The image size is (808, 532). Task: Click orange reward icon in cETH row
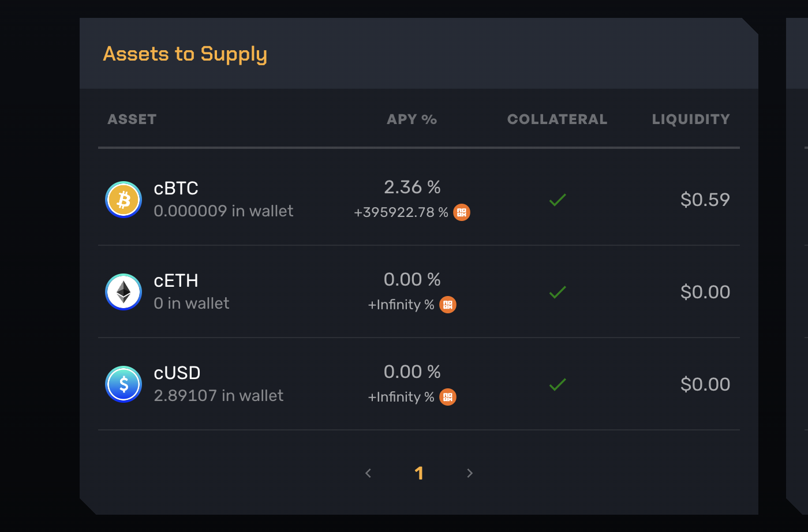point(448,305)
